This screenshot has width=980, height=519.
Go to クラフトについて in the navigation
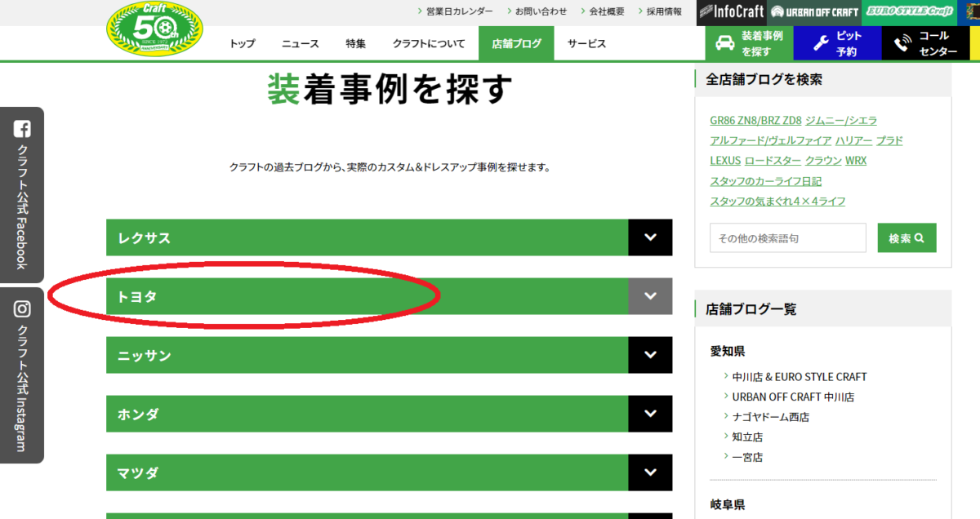[x=428, y=44]
